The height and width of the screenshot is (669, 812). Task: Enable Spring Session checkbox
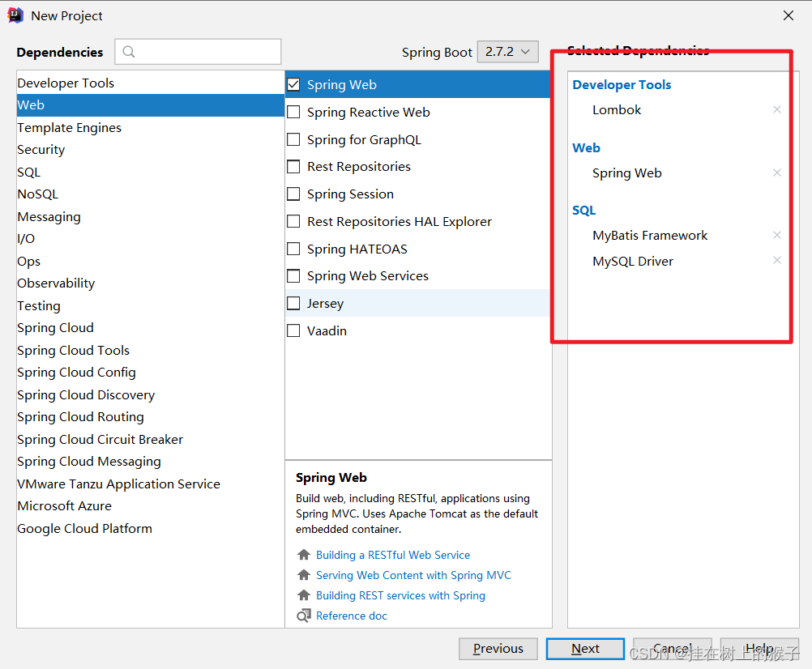pyautogui.click(x=293, y=194)
